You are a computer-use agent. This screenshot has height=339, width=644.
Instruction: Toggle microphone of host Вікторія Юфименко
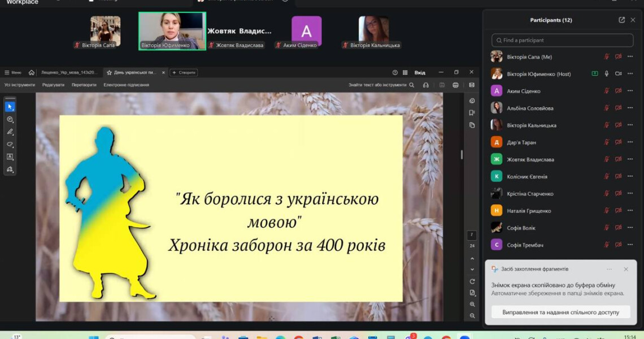click(607, 73)
